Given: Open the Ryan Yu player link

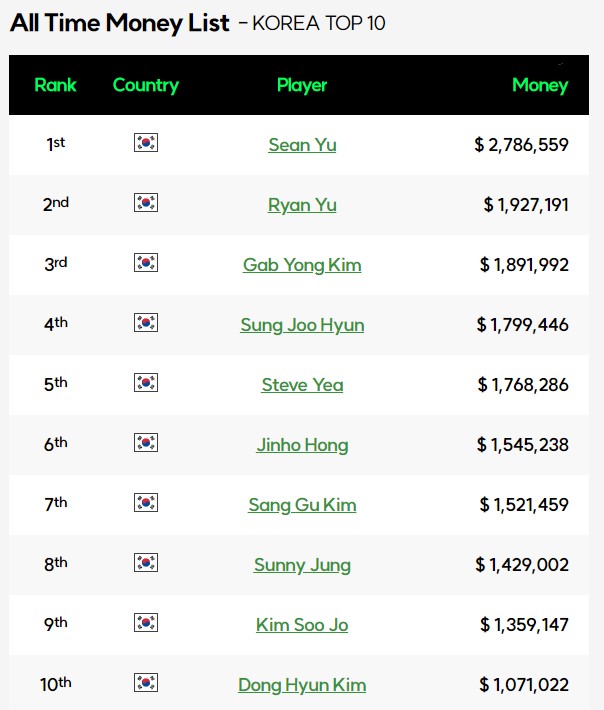Looking at the screenshot, I should 302,205.
